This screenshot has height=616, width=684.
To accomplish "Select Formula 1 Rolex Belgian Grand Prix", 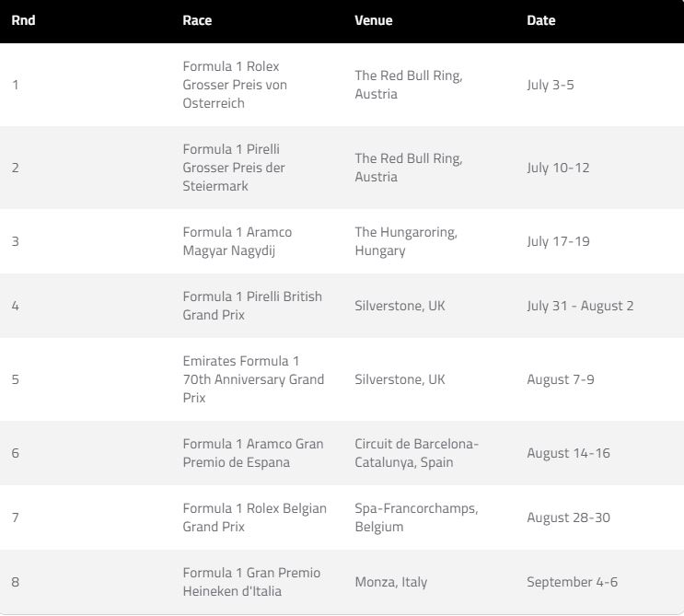I will 254,517.
